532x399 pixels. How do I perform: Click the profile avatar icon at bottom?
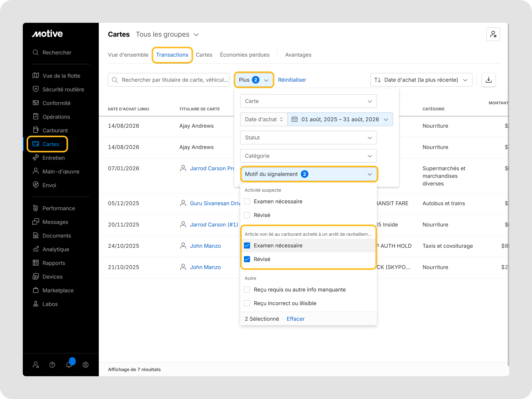pyautogui.click(x=86, y=365)
